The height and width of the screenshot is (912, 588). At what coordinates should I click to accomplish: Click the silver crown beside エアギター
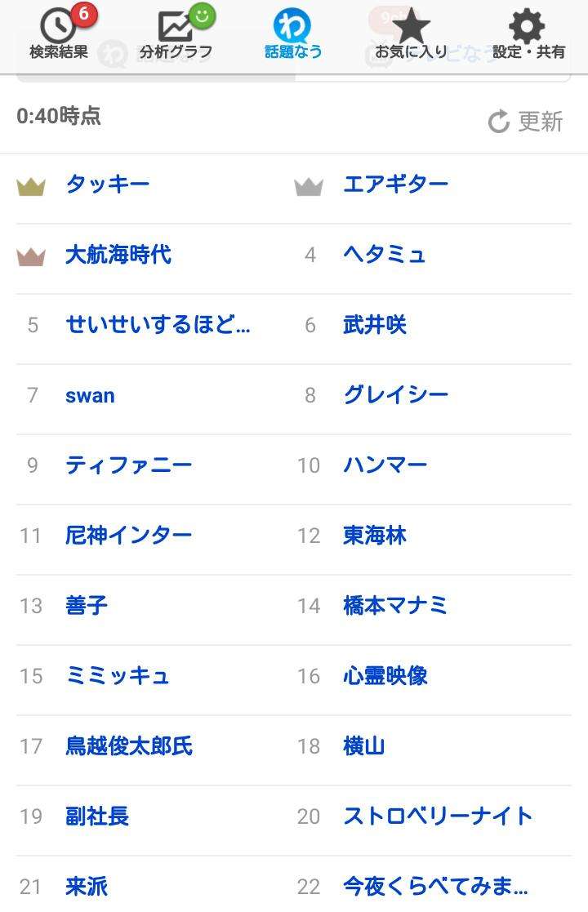pyautogui.click(x=309, y=187)
